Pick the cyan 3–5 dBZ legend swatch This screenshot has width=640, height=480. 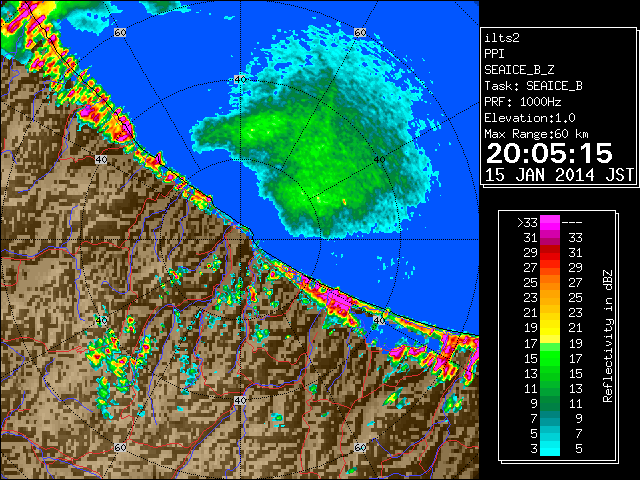550,448
